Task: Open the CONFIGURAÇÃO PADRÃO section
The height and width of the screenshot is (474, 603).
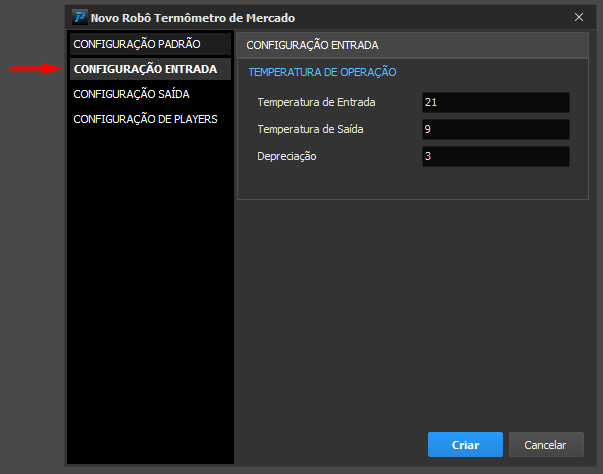Action: (150, 44)
